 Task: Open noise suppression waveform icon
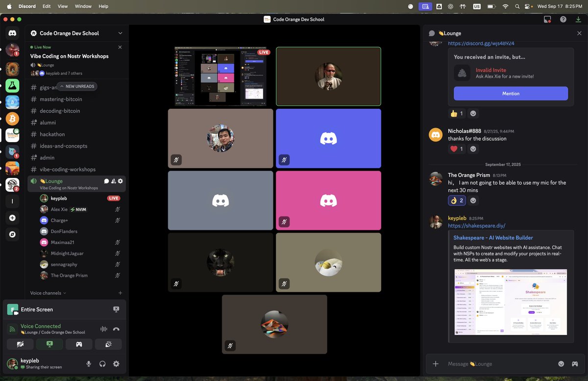[x=103, y=329]
